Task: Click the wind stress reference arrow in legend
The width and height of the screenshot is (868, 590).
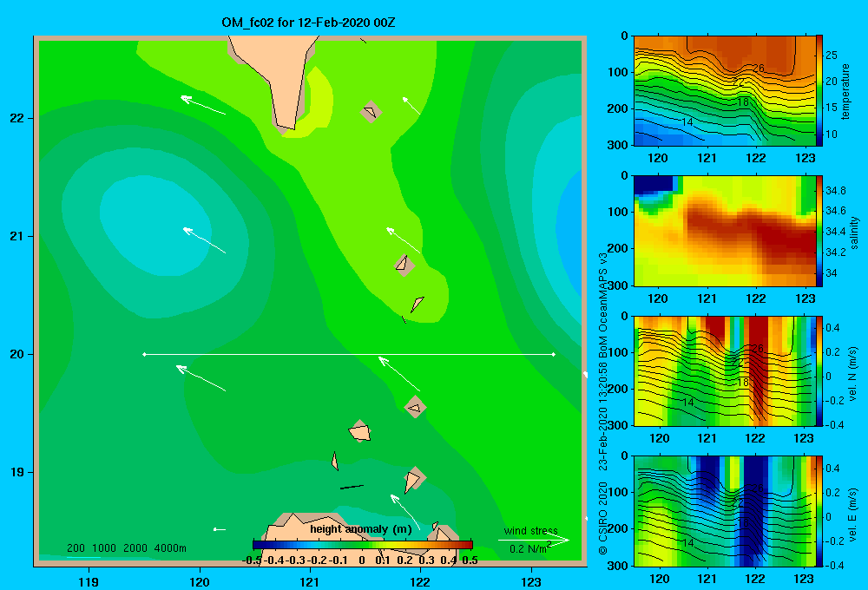Action: [534, 541]
